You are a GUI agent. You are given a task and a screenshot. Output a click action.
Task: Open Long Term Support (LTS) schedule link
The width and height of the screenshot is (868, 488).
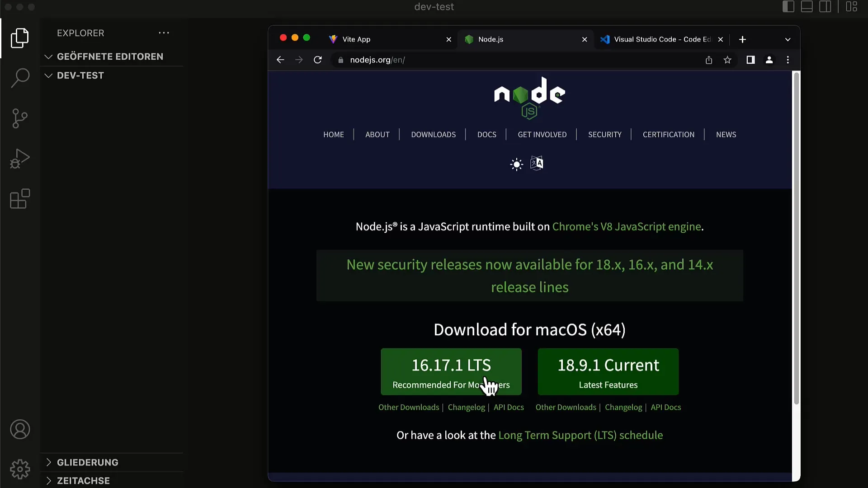pos(580,435)
